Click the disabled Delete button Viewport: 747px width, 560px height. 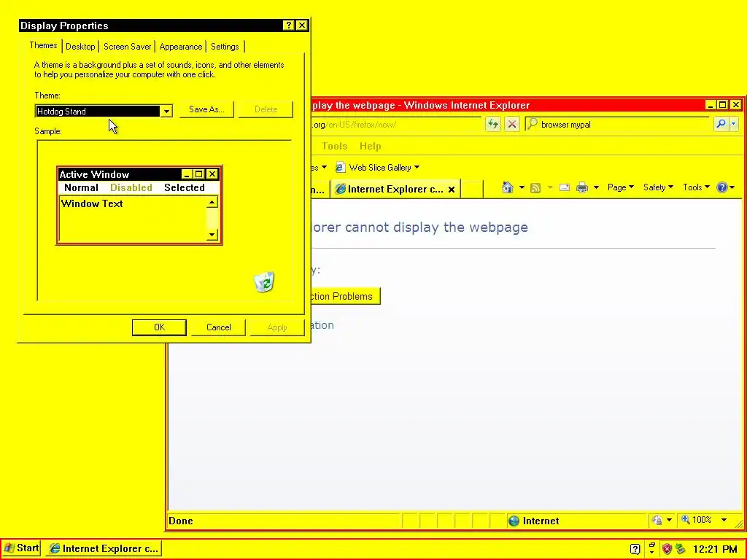click(266, 109)
